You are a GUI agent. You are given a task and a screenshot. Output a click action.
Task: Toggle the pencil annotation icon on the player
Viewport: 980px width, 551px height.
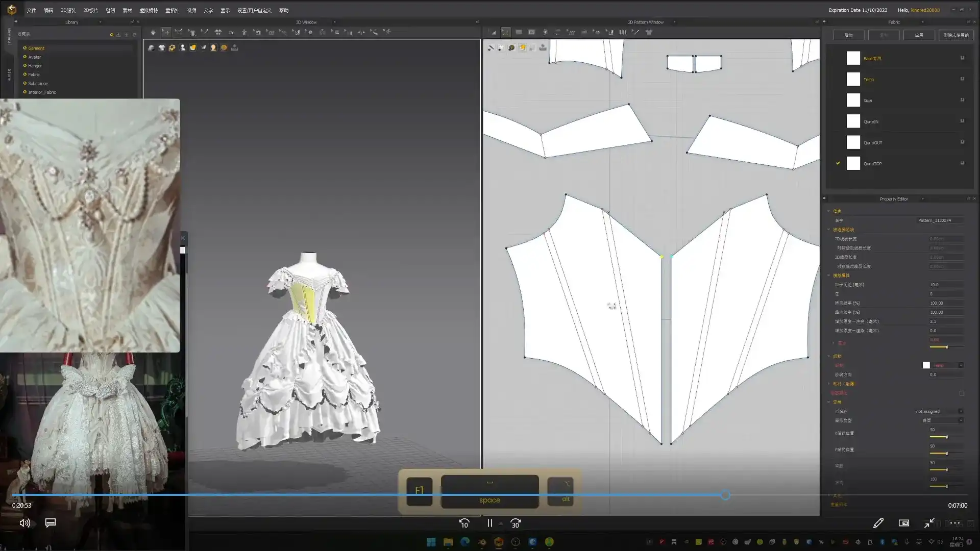click(878, 523)
